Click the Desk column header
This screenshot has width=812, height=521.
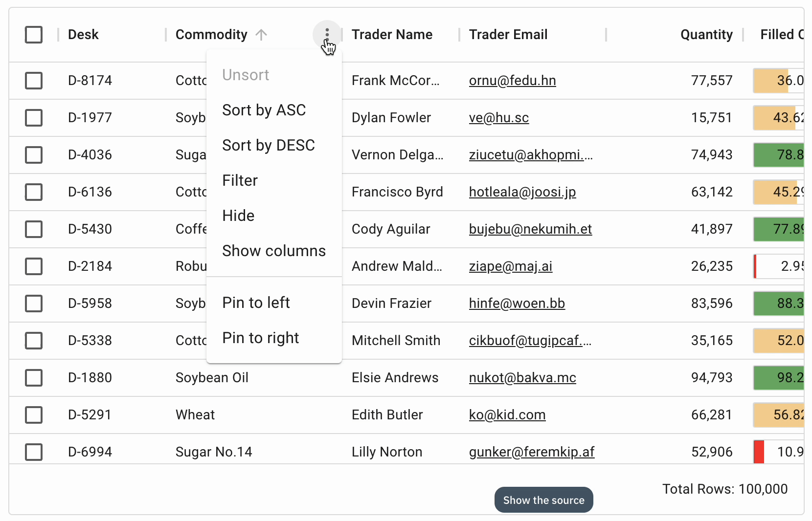[x=83, y=35]
